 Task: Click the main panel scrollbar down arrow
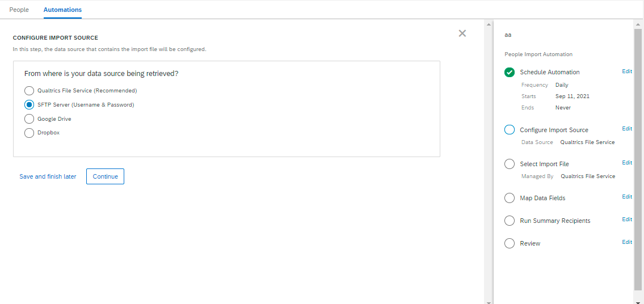point(489,302)
